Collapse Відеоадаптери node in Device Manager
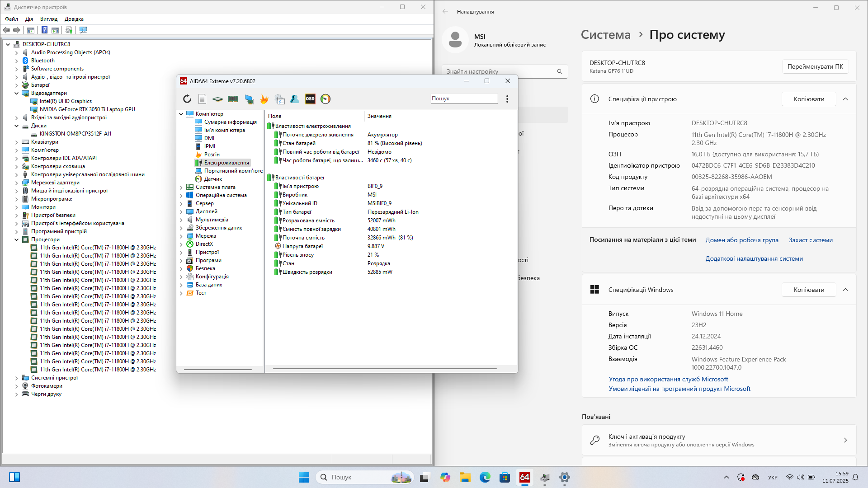868x488 pixels. [17, 93]
